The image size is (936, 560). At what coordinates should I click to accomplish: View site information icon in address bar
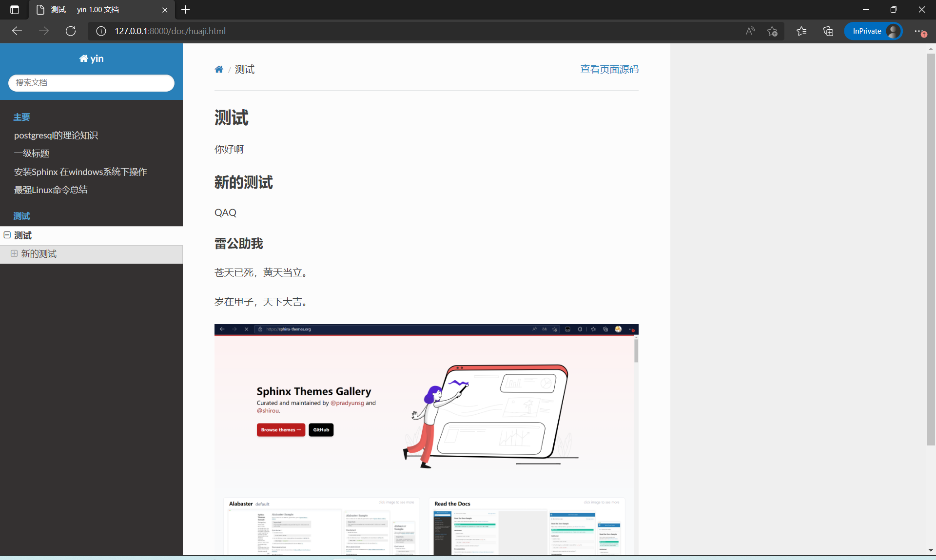pyautogui.click(x=101, y=31)
